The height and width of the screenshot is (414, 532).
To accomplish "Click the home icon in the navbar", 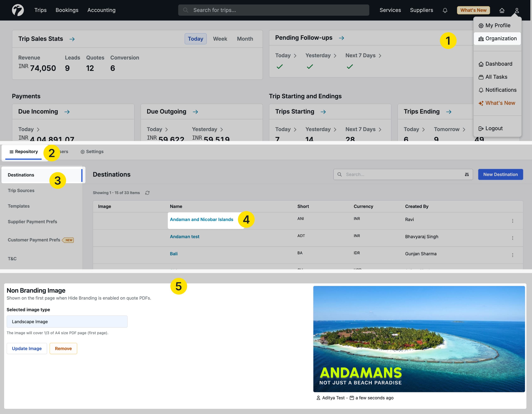I will (x=502, y=10).
